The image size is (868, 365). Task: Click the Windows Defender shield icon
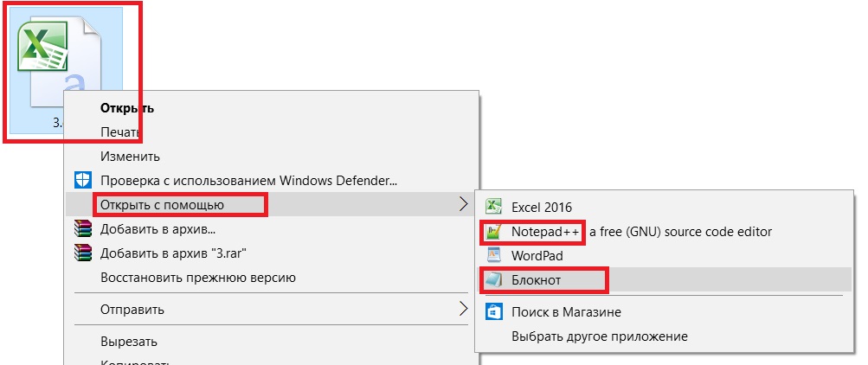click(x=83, y=181)
